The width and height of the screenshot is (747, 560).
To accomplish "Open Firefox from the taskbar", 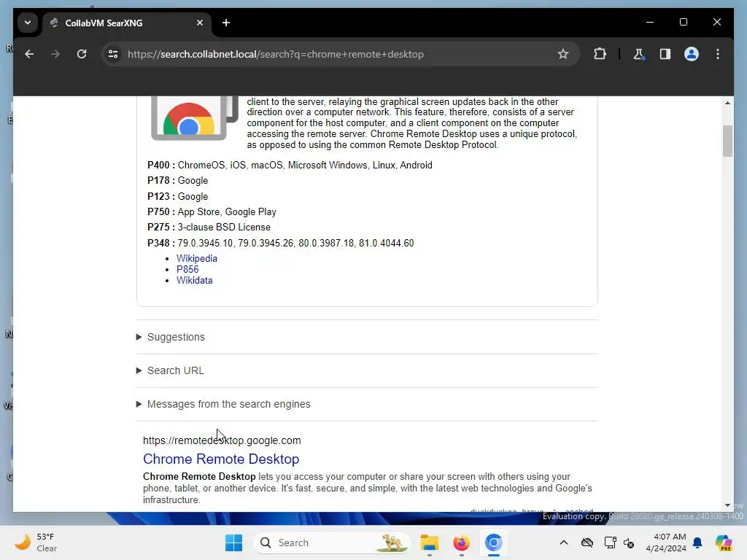I will tap(461, 542).
